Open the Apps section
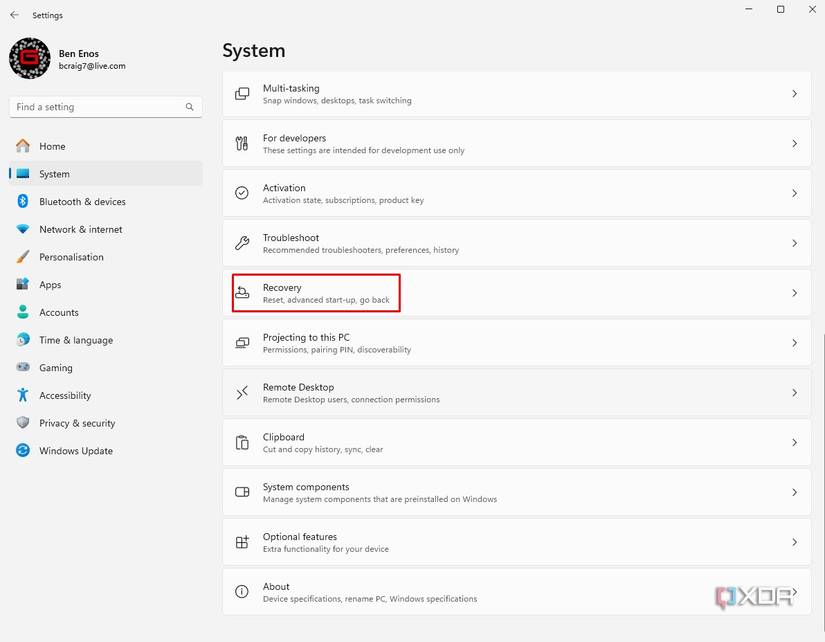The height and width of the screenshot is (642, 825). pos(105,284)
